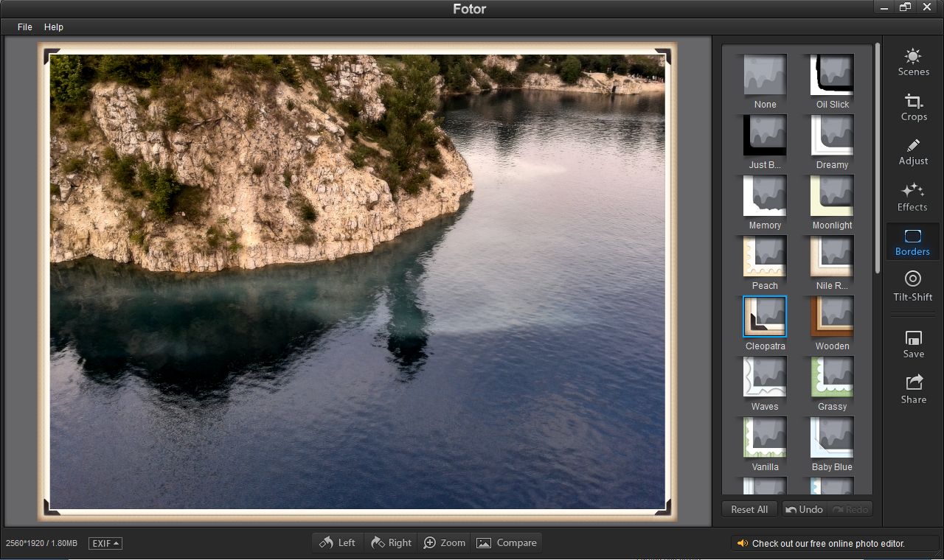Apply the Vanilla border
The height and width of the screenshot is (560, 944).
[x=765, y=438]
